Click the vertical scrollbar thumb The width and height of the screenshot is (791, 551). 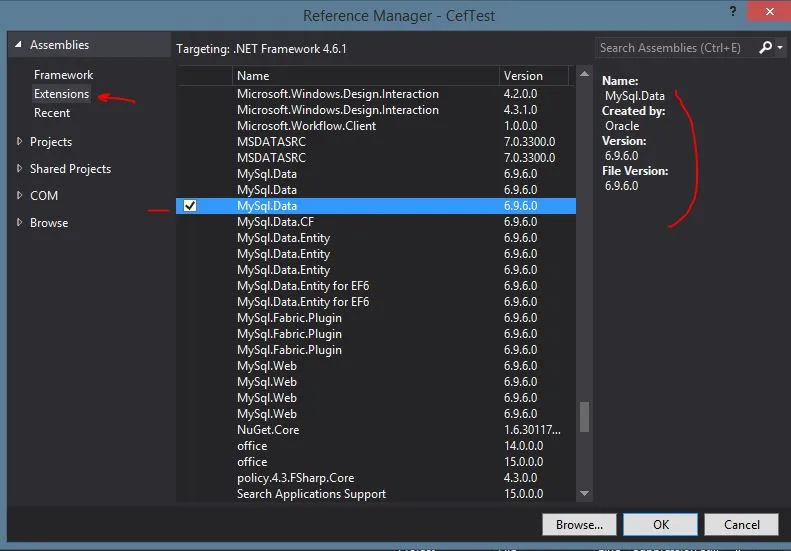tap(584, 417)
